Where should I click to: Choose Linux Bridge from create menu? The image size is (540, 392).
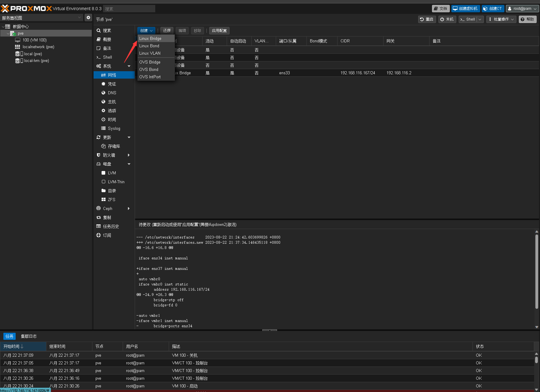pyautogui.click(x=150, y=38)
